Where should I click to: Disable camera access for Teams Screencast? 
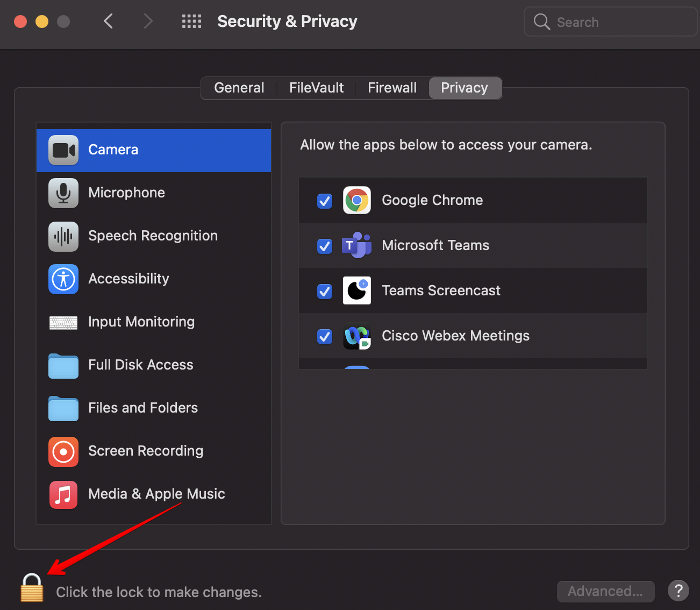click(325, 291)
